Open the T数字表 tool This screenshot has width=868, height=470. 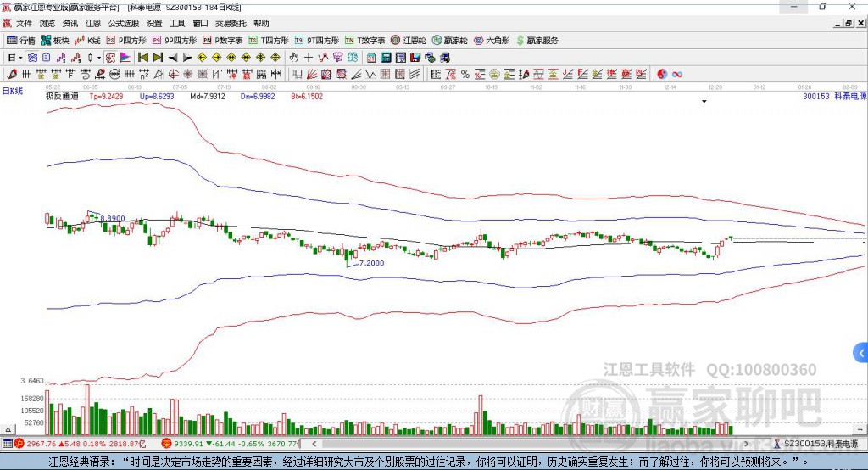point(364,41)
